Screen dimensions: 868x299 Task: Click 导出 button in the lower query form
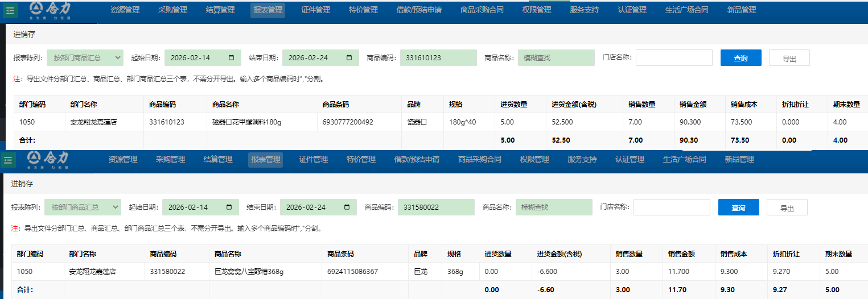tap(787, 208)
